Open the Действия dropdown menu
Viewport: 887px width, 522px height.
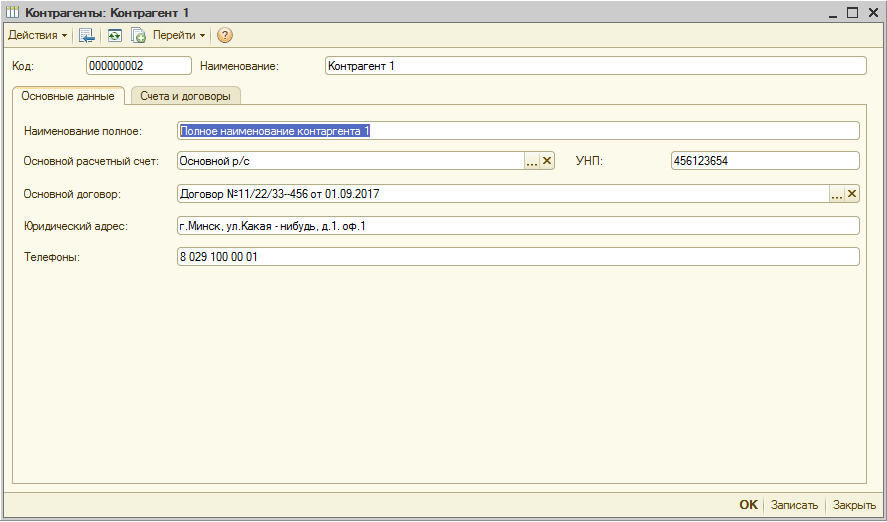(x=37, y=35)
